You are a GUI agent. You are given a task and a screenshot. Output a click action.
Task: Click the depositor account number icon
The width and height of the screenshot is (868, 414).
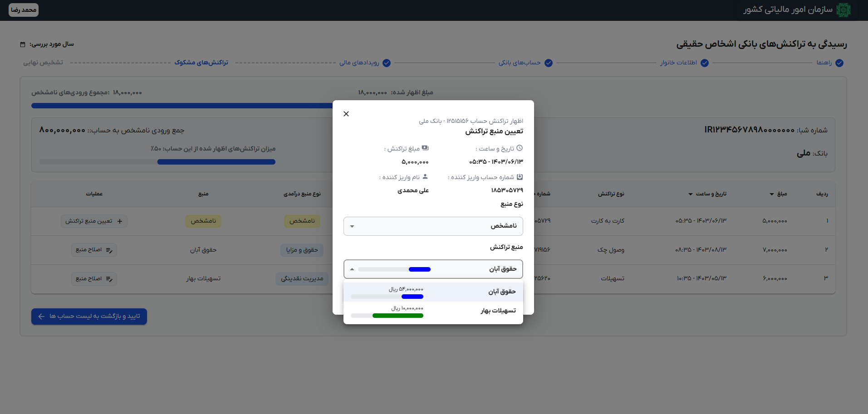tap(520, 177)
